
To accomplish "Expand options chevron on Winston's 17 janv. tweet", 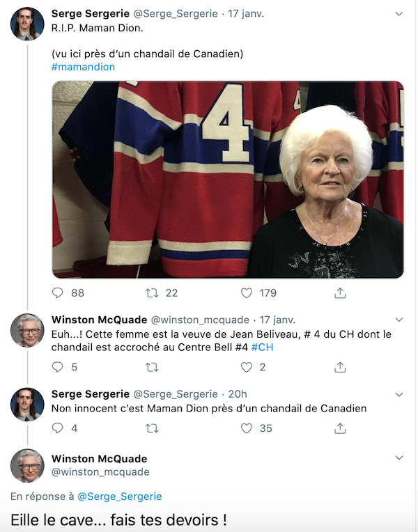I will (x=399, y=320).
